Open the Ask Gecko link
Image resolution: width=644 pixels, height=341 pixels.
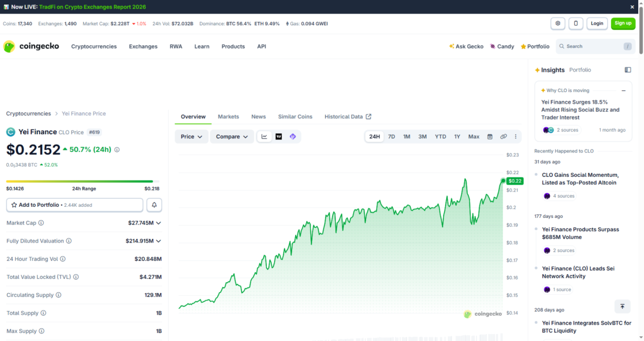pos(466,46)
